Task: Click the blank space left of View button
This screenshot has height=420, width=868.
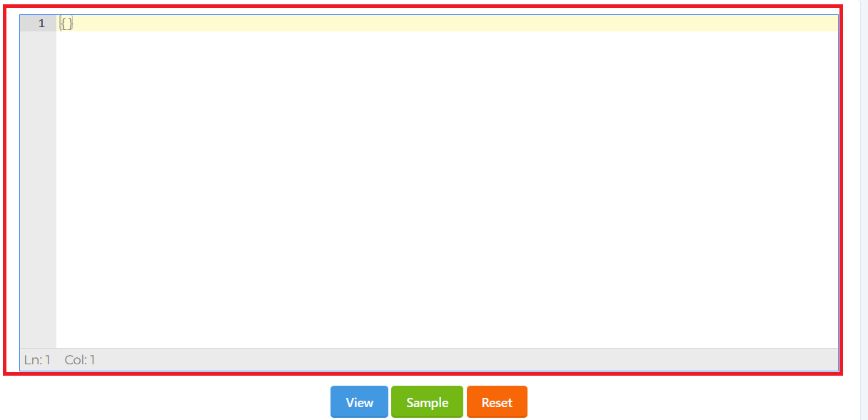Action: point(164,402)
